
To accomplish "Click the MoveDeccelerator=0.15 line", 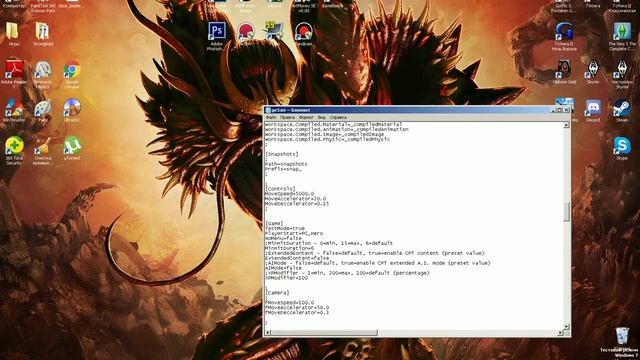I will pos(297,204).
